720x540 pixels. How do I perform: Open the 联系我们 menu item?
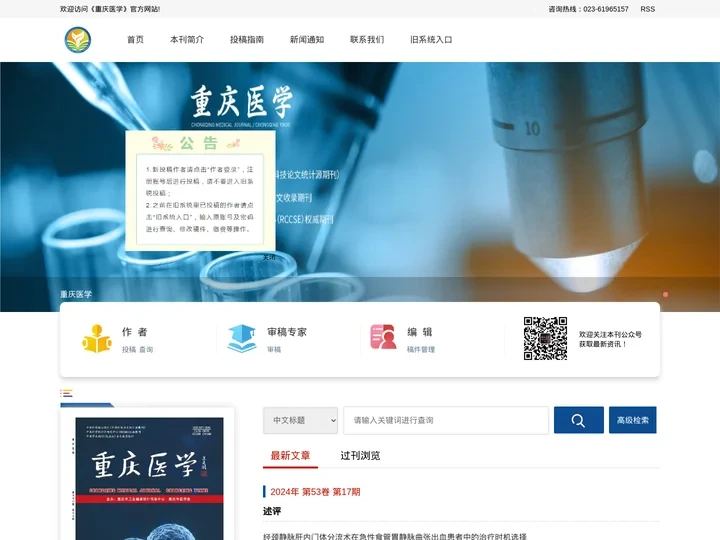[367, 39]
